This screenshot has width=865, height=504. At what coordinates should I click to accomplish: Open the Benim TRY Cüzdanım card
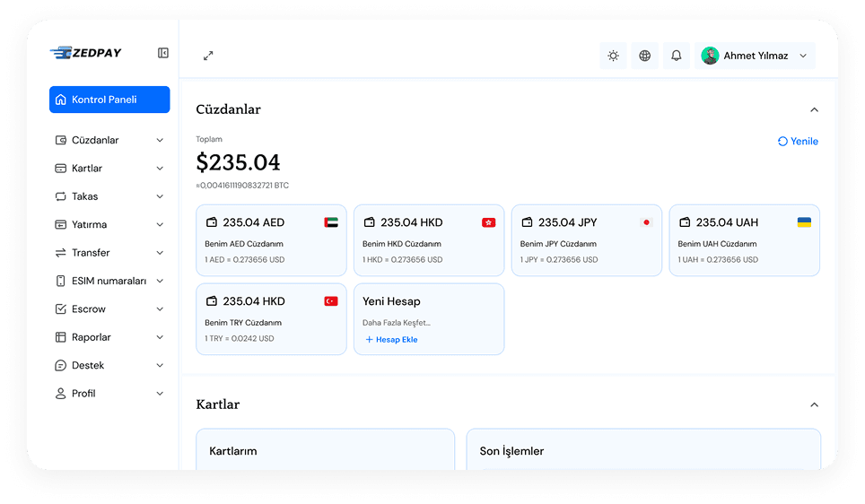[271, 319]
